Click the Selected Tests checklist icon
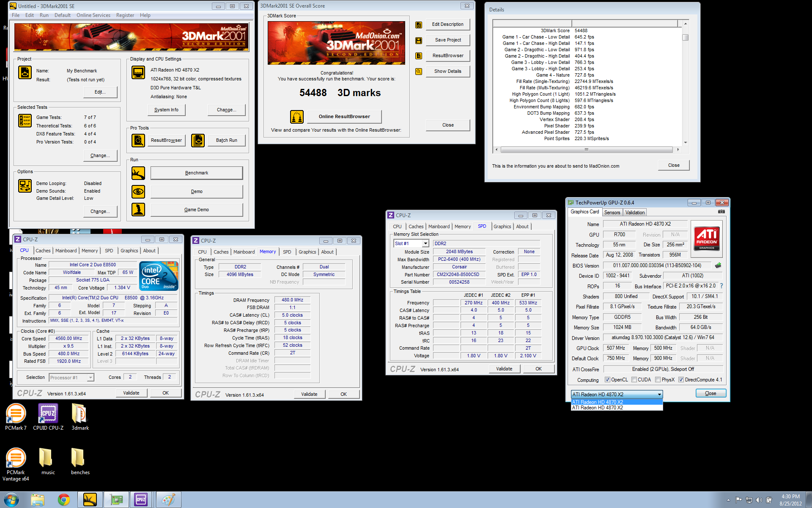The image size is (812, 508). coord(25,121)
